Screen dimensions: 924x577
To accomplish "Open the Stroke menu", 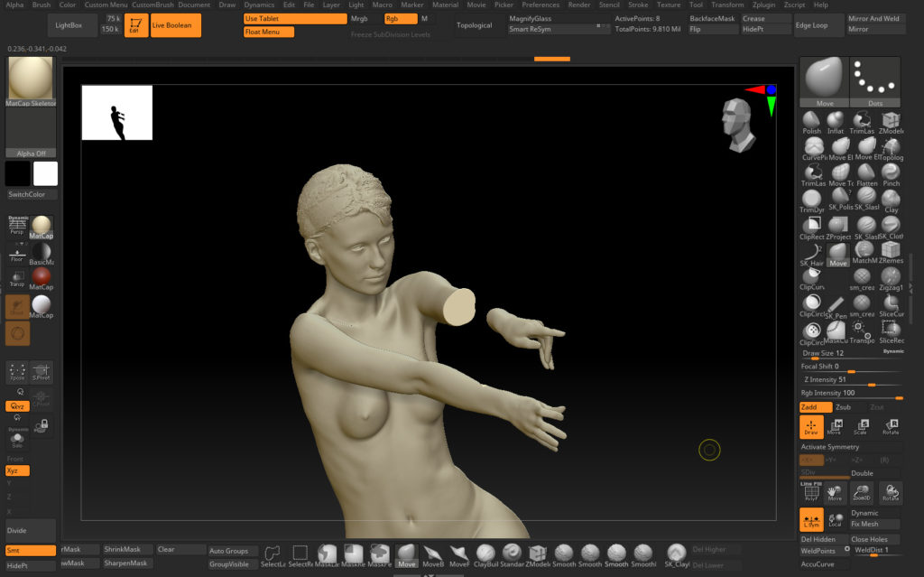I will click(x=637, y=5).
